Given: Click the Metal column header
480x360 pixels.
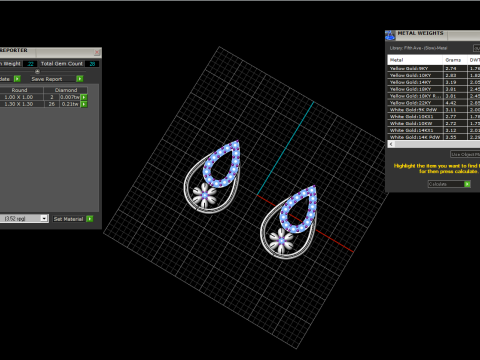Looking at the screenshot, I should point(415,60).
